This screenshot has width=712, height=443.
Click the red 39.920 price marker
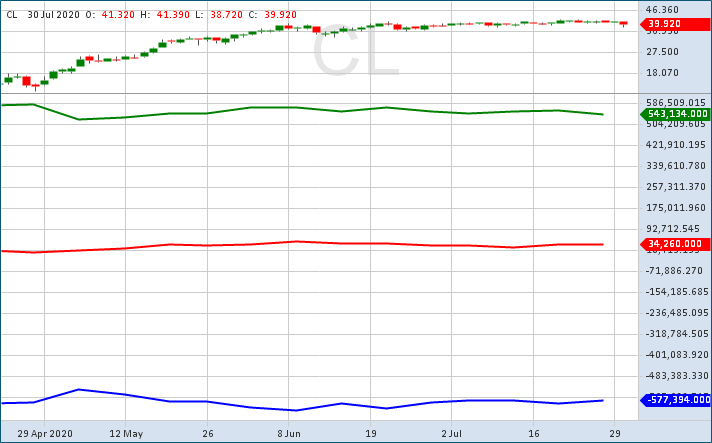675,24
